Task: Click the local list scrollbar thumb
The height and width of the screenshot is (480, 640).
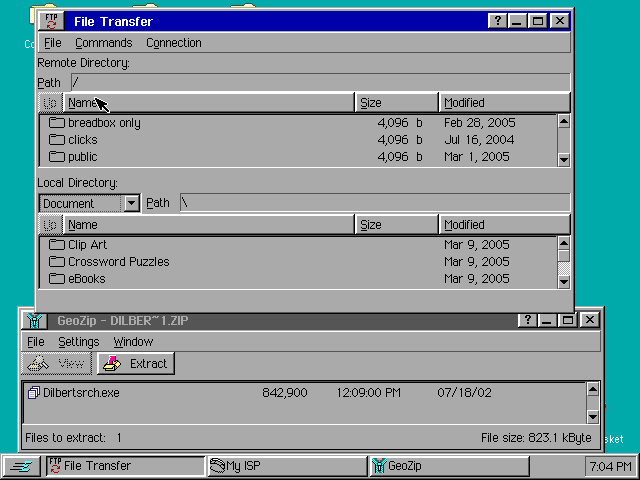Action: tap(564, 256)
